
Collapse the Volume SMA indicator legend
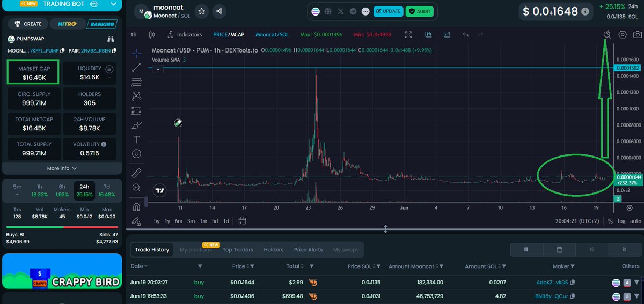point(158,69)
